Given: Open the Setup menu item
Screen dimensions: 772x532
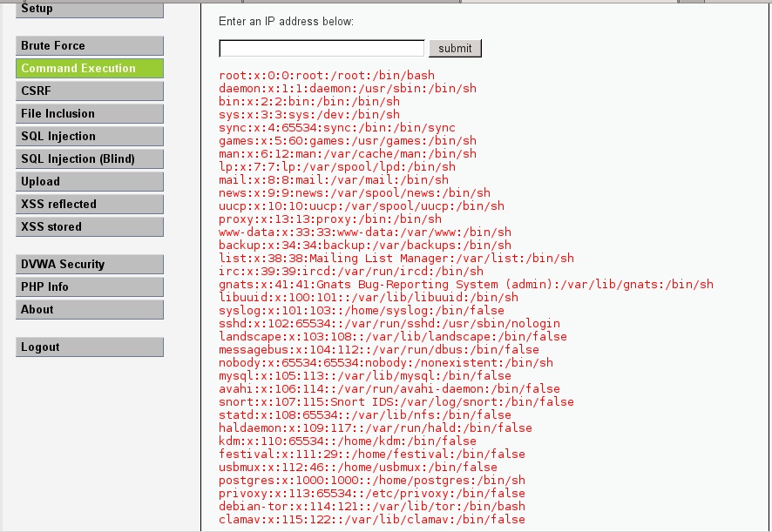Looking at the screenshot, I should coord(89,10).
